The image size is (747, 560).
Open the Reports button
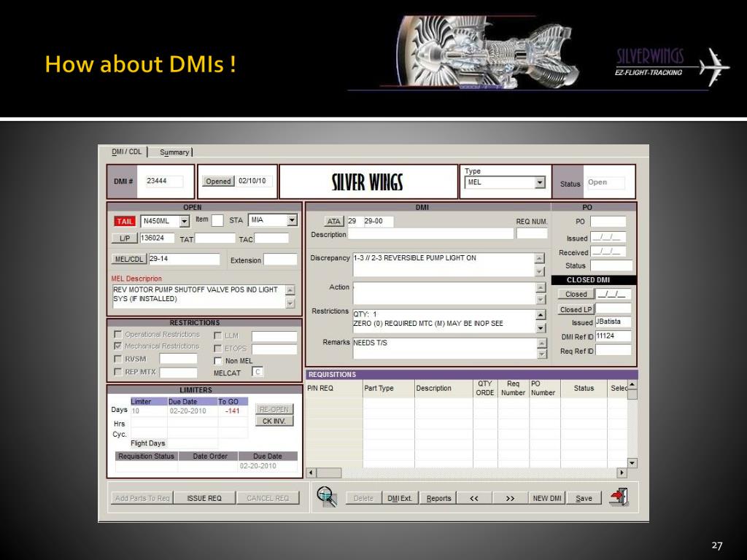pyautogui.click(x=438, y=498)
